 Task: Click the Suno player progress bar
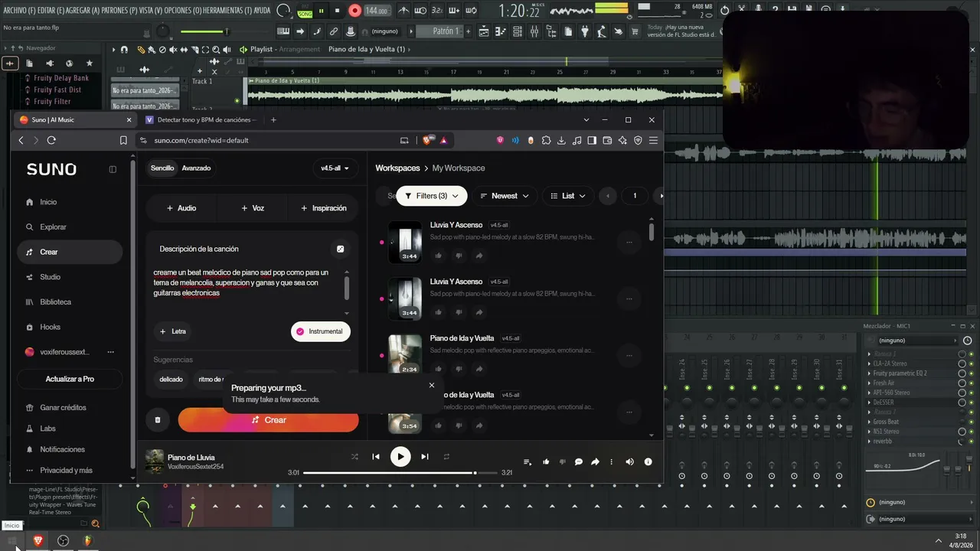pyautogui.click(x=400, y=473)
